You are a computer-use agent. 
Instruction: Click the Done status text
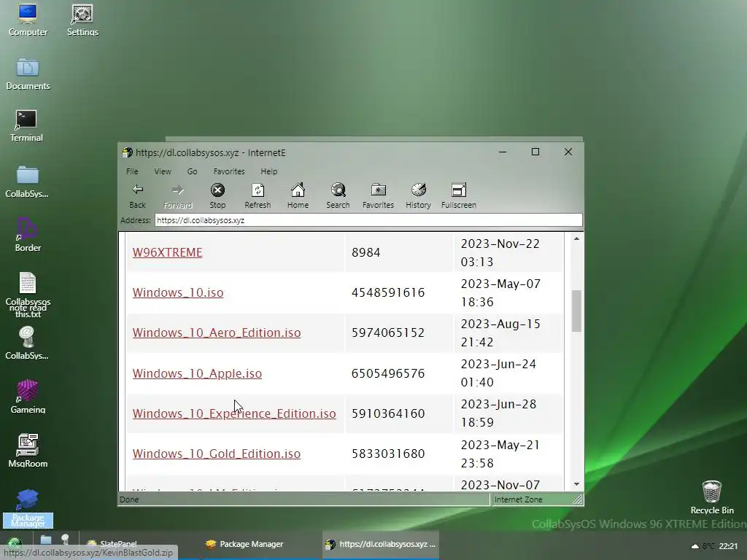pyautogui.click(x=129, y=499)
